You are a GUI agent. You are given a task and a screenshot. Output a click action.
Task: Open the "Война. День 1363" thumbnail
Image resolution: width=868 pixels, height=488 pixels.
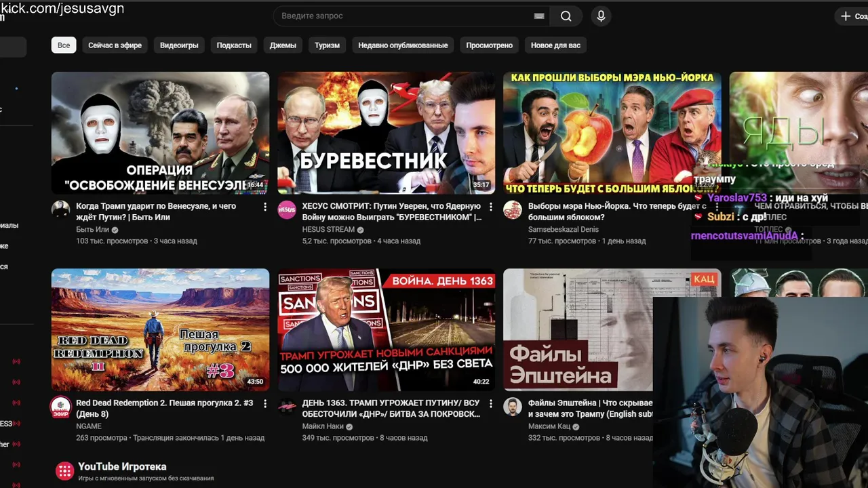(x=386, y=330)
